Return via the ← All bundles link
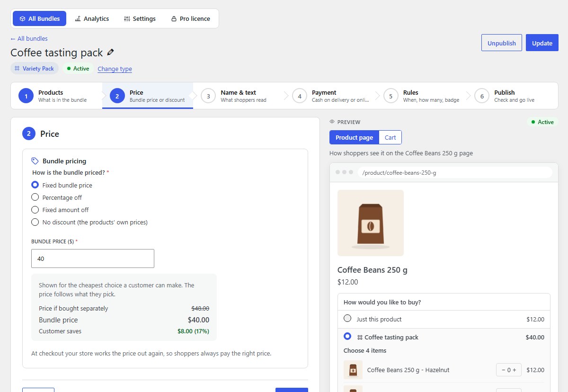This screenshot has height=392, width=568. (x=29, y=38)
